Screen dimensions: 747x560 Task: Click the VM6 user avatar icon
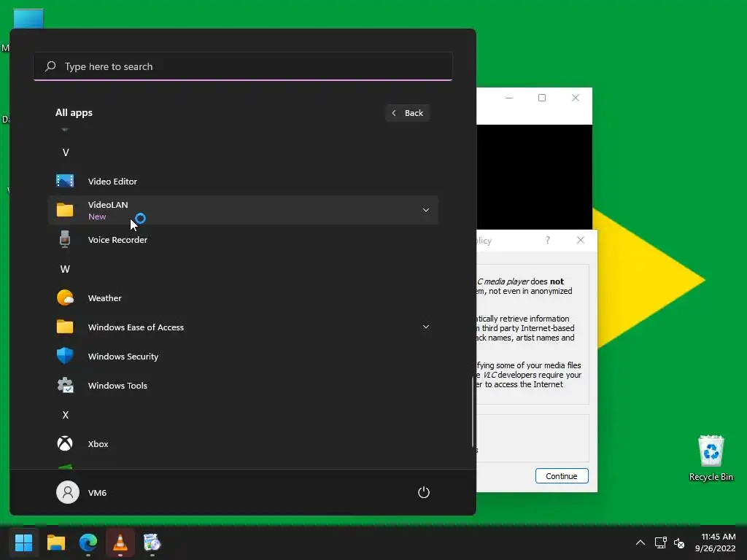tap(68, 492)
